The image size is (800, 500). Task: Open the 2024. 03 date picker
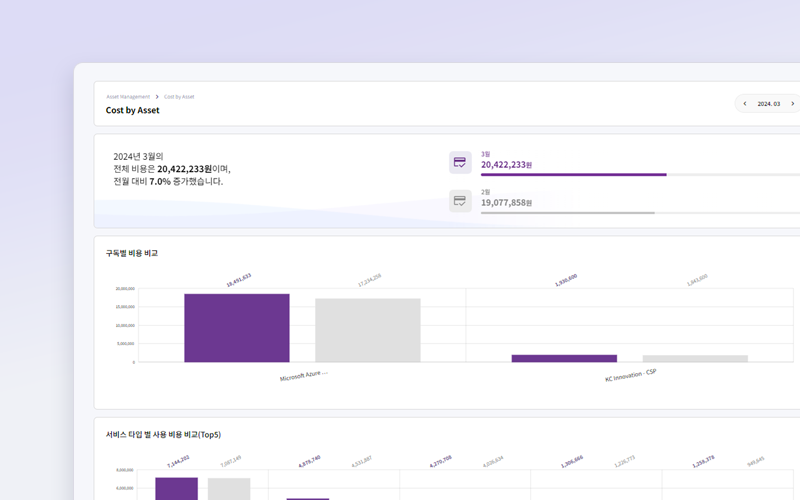click(768, 104)
